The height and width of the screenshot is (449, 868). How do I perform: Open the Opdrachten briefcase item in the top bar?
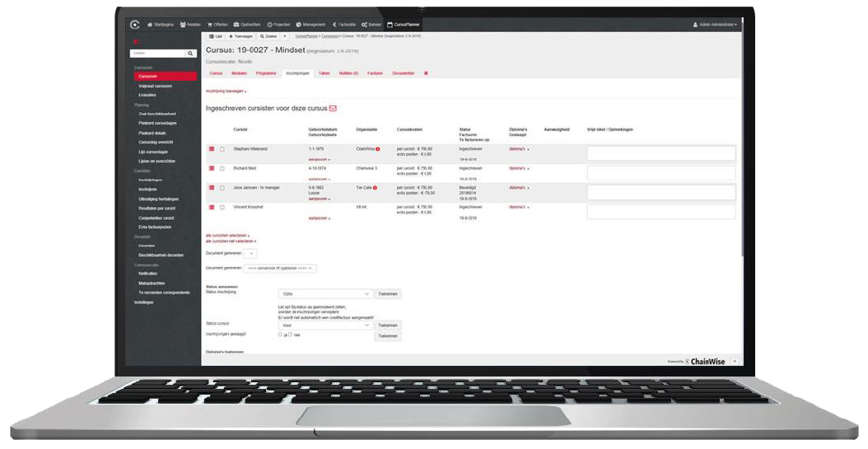[246, 25]
